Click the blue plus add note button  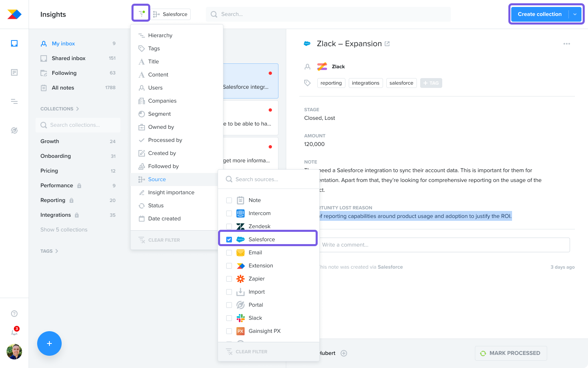click(49, 343)
